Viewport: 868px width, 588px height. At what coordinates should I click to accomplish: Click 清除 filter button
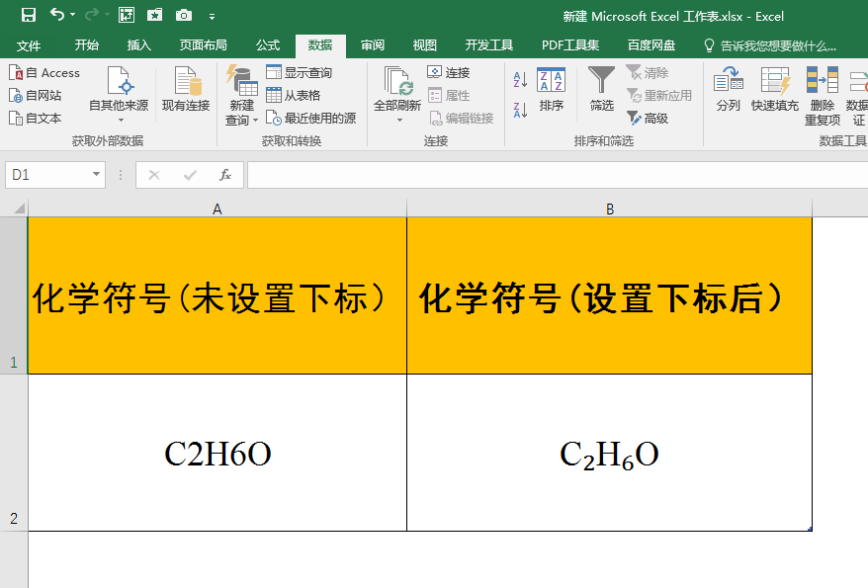pyautogui.click(x=648, y=72)
